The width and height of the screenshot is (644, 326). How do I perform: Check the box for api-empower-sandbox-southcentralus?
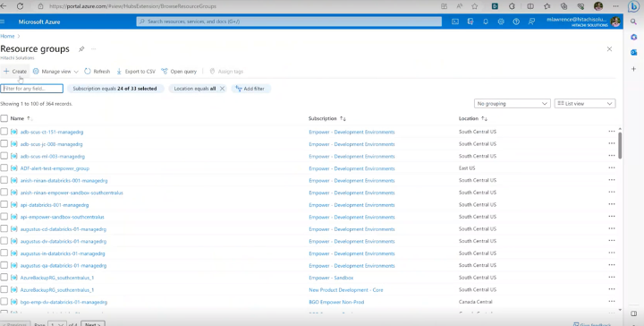coord(4,217)
